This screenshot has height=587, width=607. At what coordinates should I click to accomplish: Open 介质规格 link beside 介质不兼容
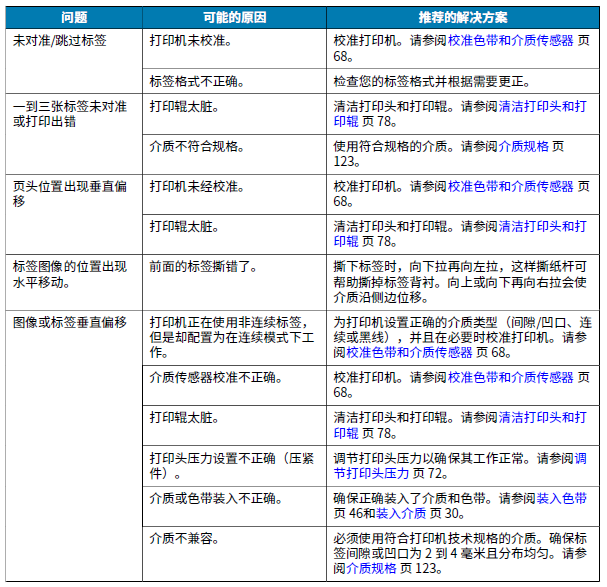click(x=371, y=568)
